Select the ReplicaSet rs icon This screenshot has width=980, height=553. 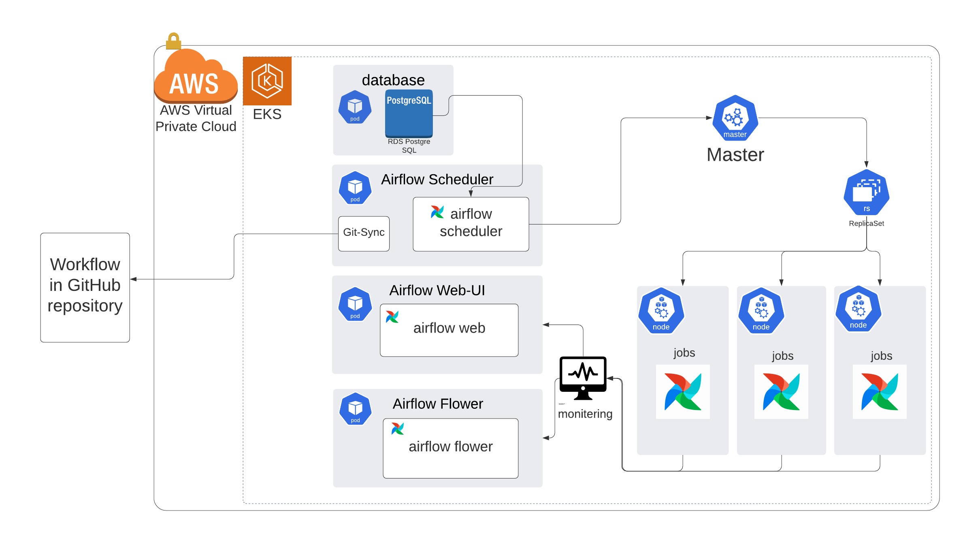point(866,192)
